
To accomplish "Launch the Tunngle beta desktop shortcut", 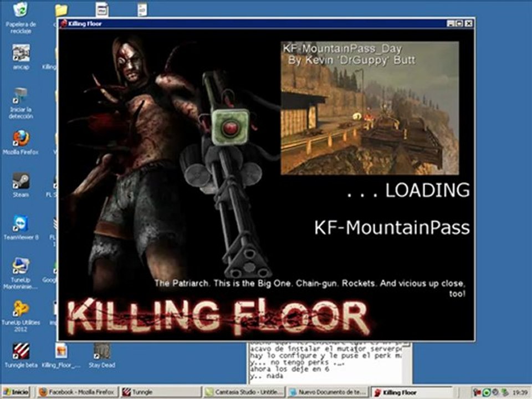I will (x=21, y=356).
